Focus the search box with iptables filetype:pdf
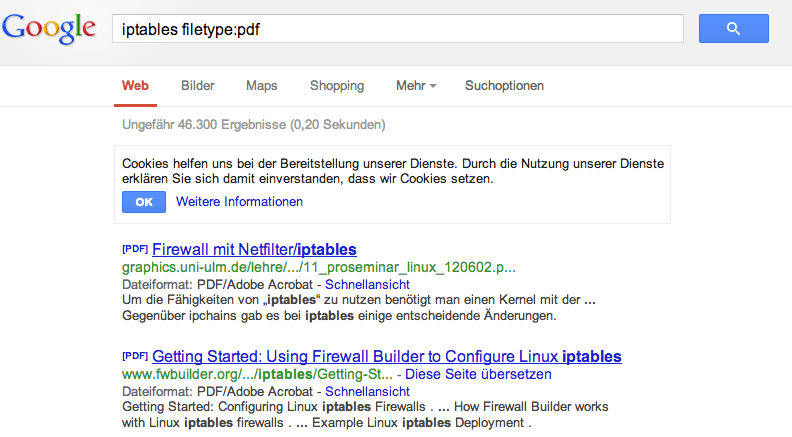 tap(398, 29)
